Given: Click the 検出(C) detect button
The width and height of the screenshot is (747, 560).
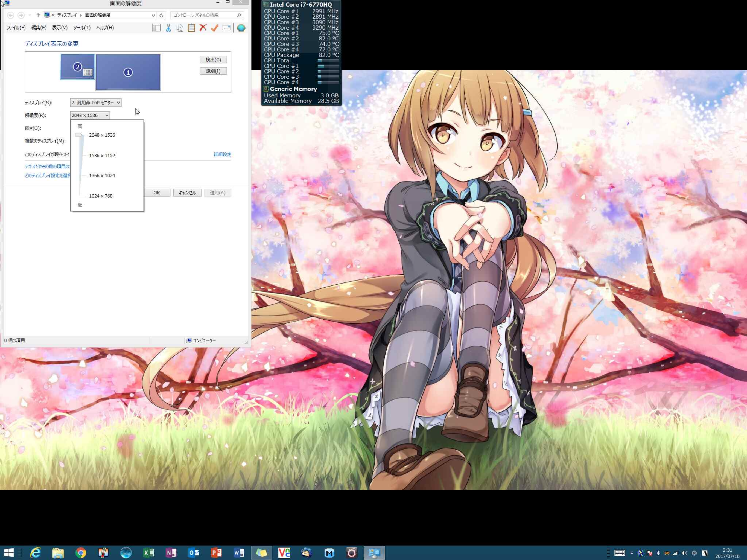Looking at the screenshot, I should 213,60.
